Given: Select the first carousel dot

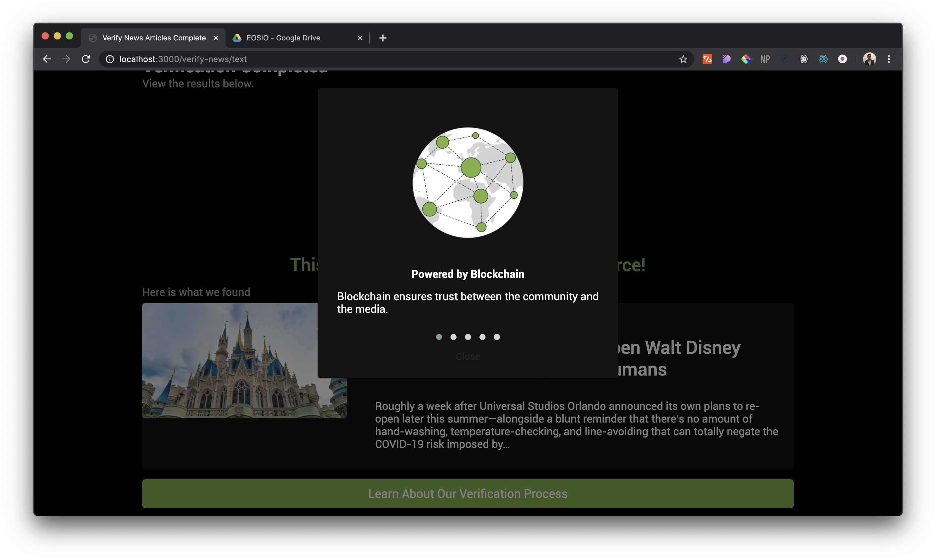Looking at the screenshot, I should pyautogui.click(x=439, y=337).
